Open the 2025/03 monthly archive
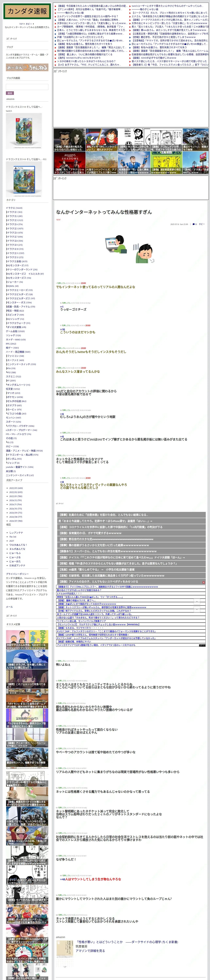Viewport: 210px width, 980px height. coord(16,488)
